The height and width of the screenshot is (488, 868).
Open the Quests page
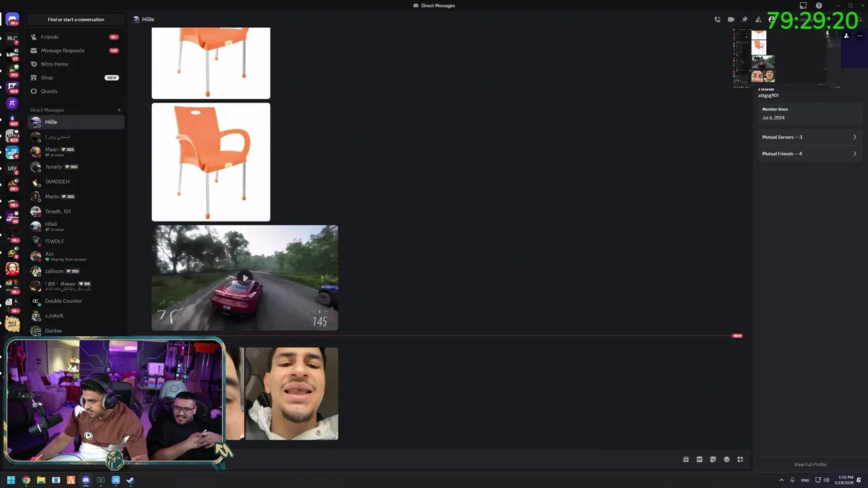[x=76, y=91]
